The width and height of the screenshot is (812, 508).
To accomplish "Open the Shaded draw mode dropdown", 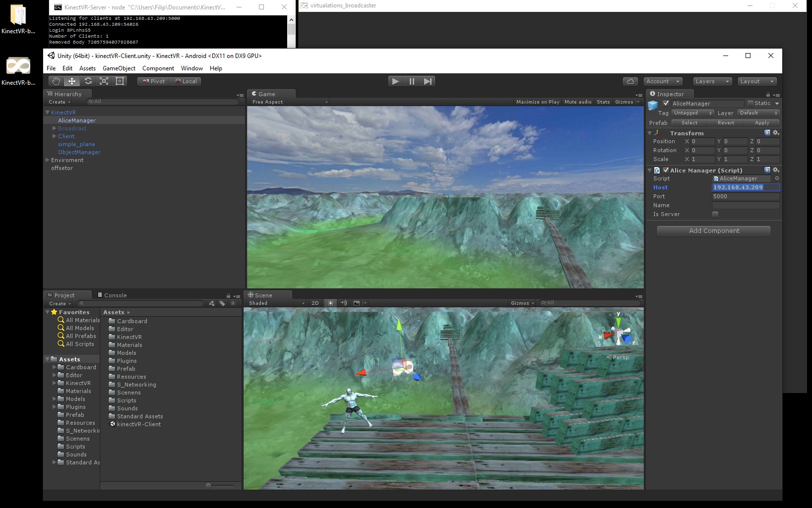I will pos(276,303).
